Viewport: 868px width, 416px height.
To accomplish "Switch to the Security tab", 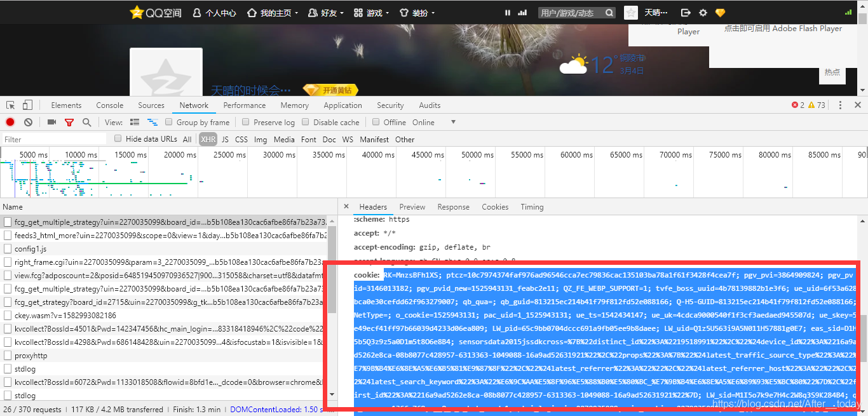I will point(390,105).
